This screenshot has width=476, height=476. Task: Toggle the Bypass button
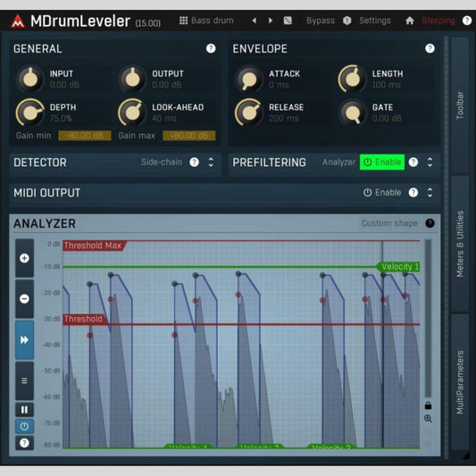pos(321,21)
